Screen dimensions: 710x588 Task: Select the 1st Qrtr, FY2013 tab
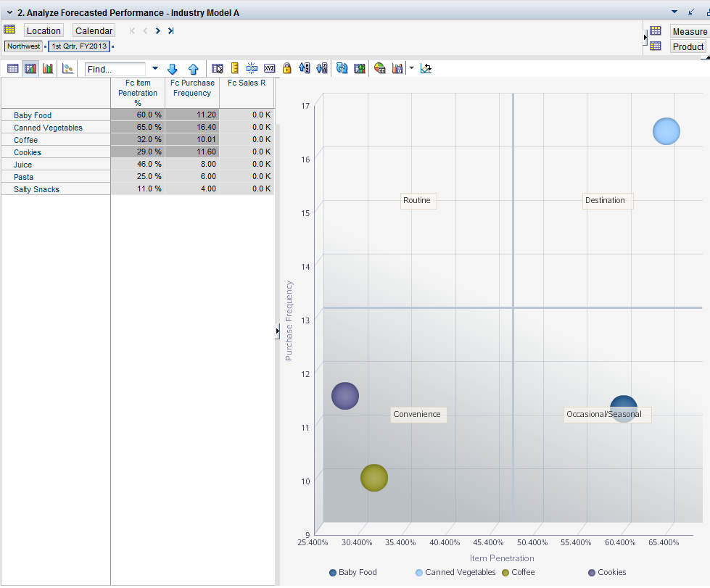79,46
